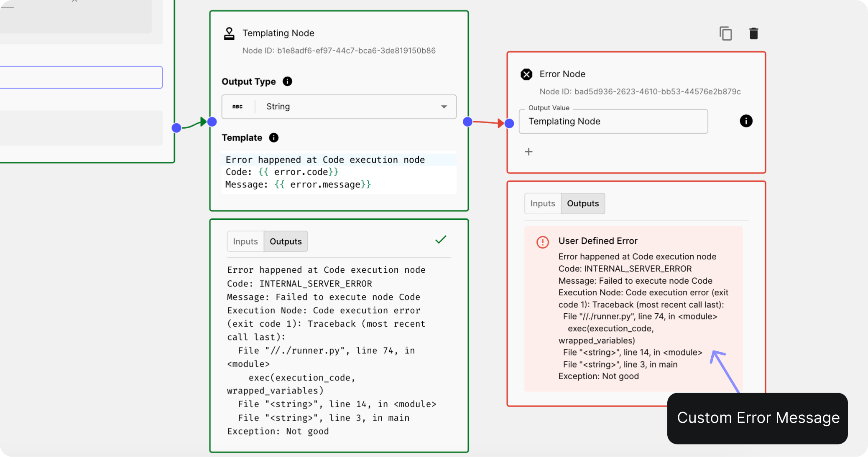This screenshot has height=457, width=868.
Task: Delete node with trash icon
Action: 753,33
